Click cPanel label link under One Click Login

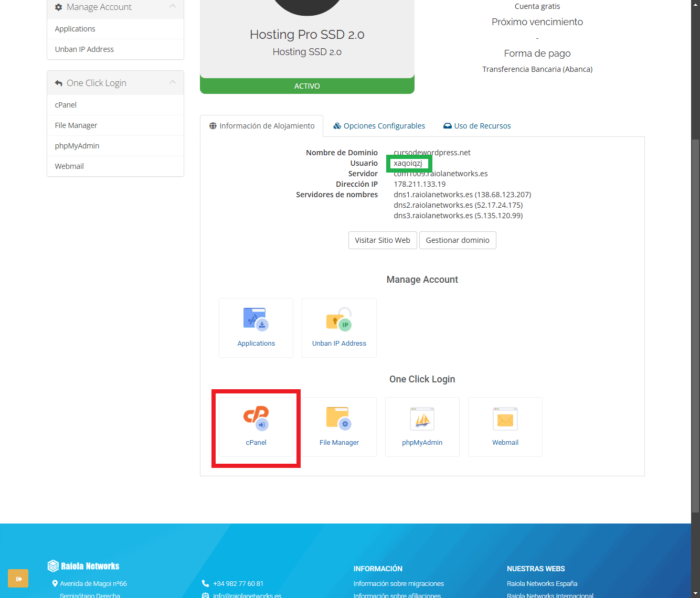tap(256, 443)
